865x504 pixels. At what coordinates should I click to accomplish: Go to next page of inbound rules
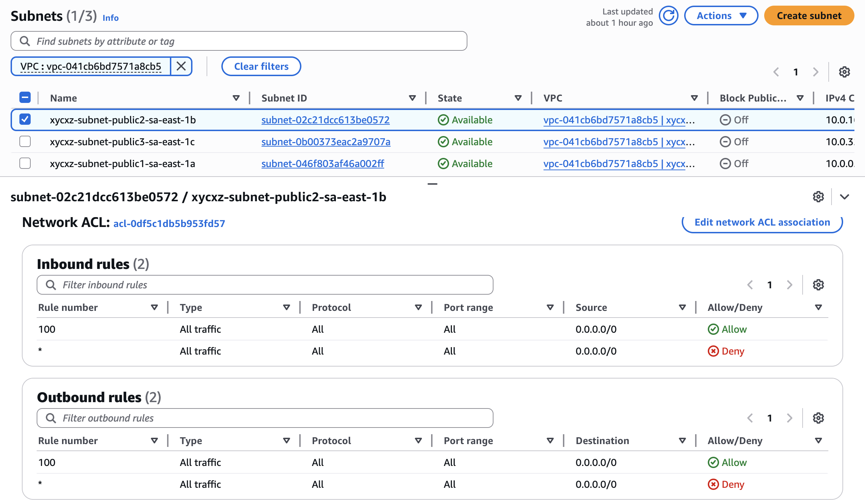pyautogui.click(x=790, y=285)
